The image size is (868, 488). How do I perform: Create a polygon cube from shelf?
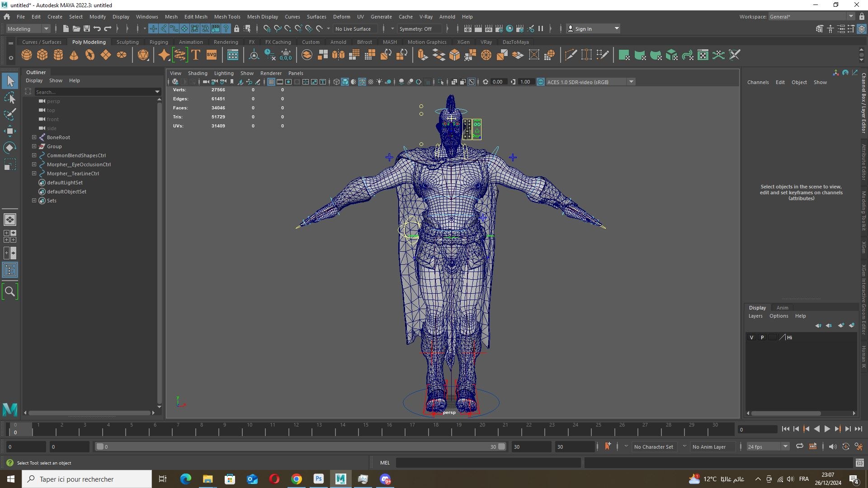pyautogui.click(x=42, y=55)
